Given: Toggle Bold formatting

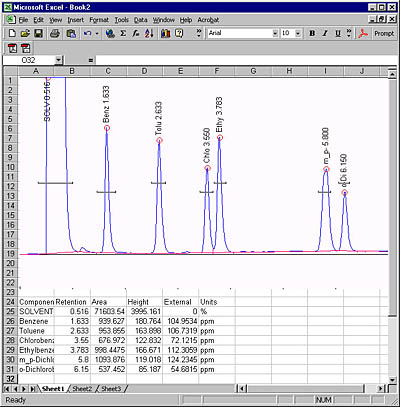Looking at the screenshot, I should tap(312, 33).
